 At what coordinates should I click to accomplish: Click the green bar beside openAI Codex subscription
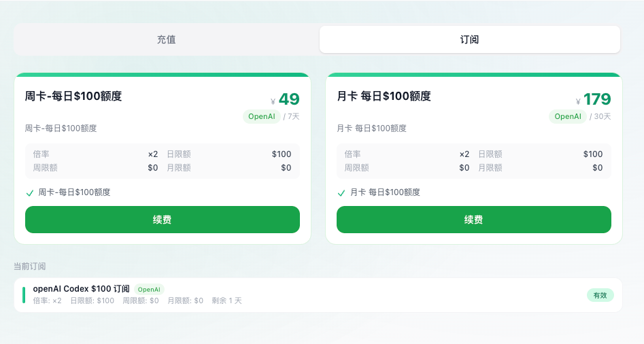(24, 295)
